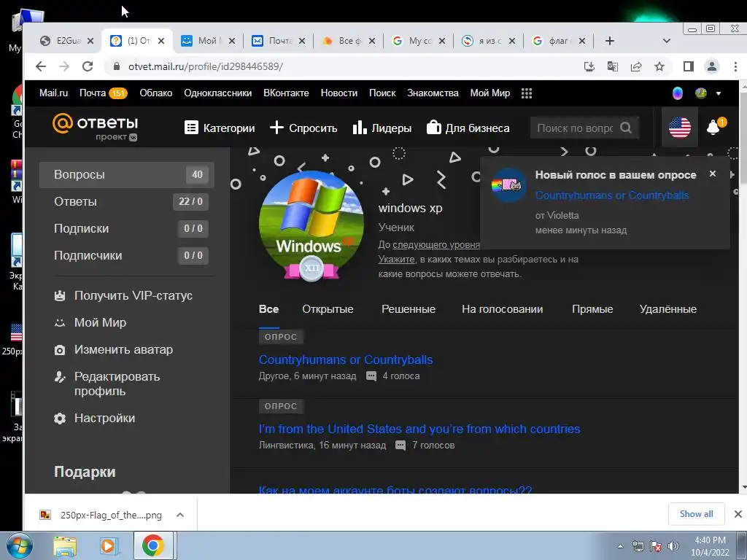Open Категории in the header
This screenshot has height=560, width=747.
pos(220,128)
